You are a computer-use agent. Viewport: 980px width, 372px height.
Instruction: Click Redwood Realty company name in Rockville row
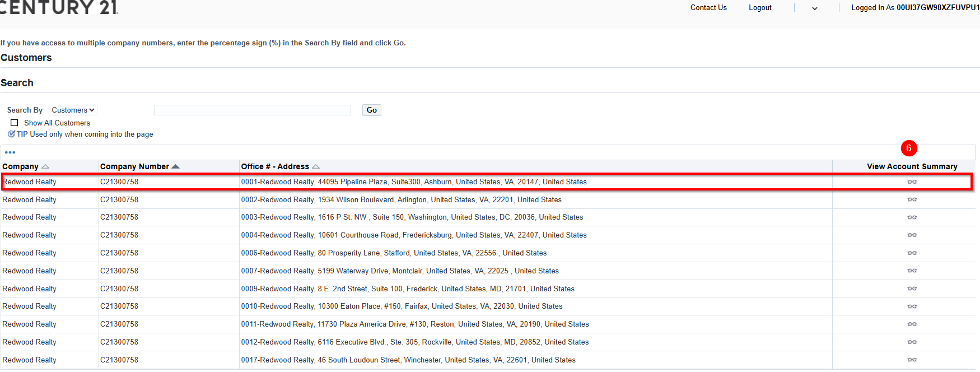[29, 342]
